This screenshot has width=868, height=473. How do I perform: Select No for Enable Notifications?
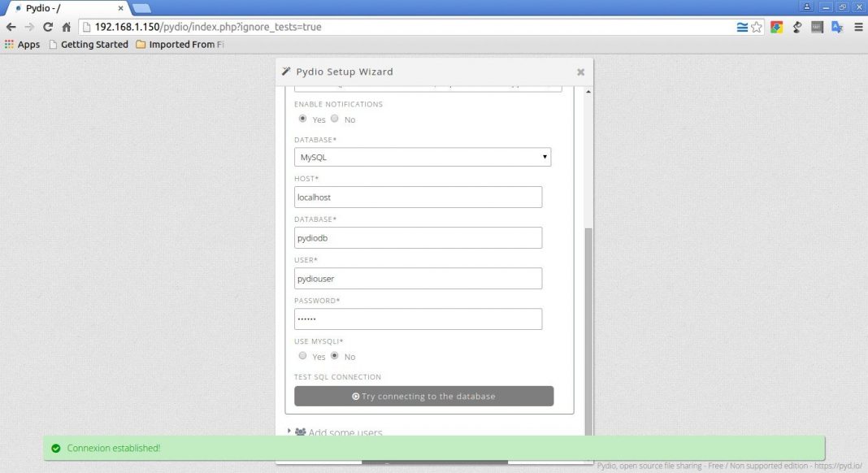334,119
